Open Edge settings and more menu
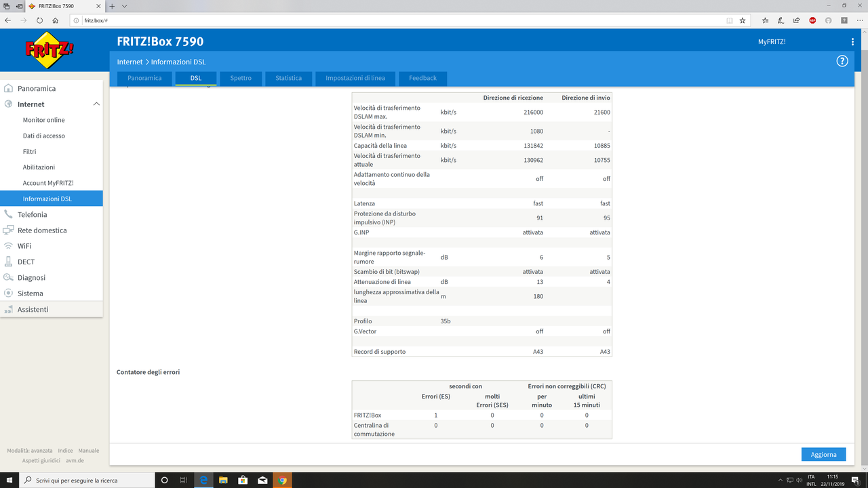This screenshot has width=868, height=488. (x=859, y=20)
